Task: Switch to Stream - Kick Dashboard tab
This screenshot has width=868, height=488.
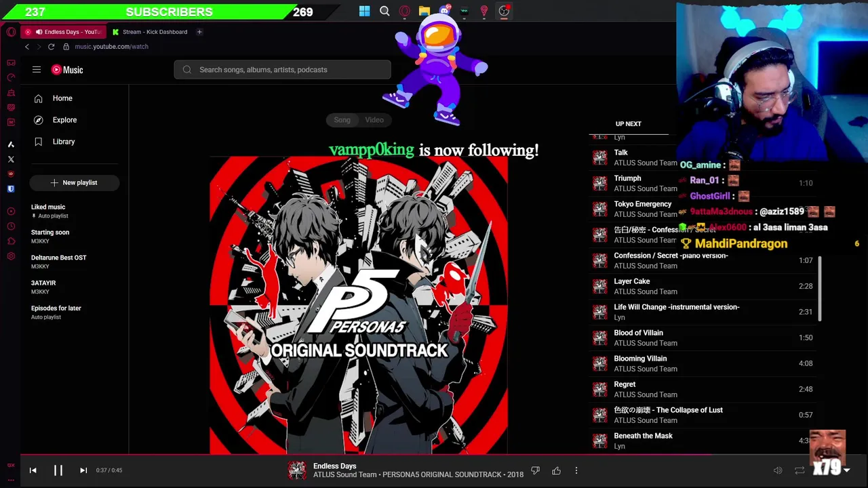Action: [x=149, y=32]
